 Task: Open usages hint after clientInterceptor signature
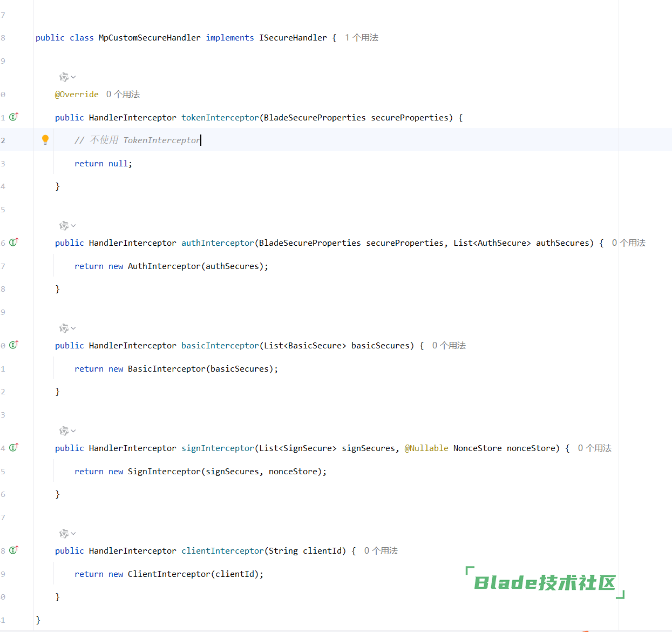381,551
